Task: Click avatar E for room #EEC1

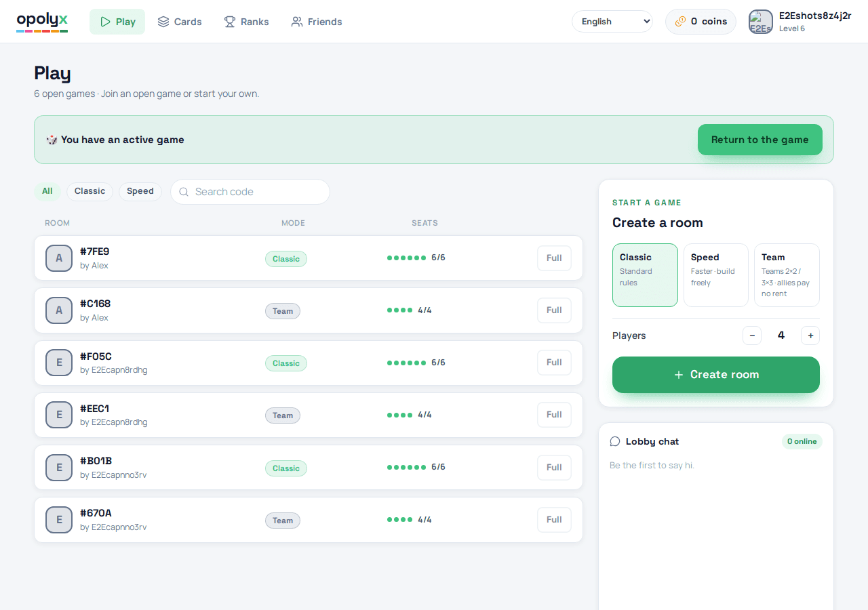Action: pos(59,415)
